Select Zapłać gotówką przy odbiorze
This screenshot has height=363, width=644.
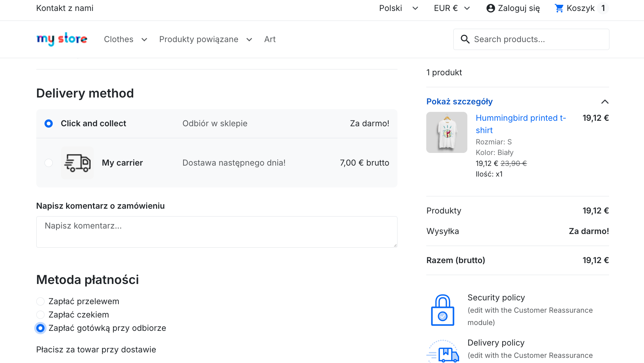tap(40, 328)
